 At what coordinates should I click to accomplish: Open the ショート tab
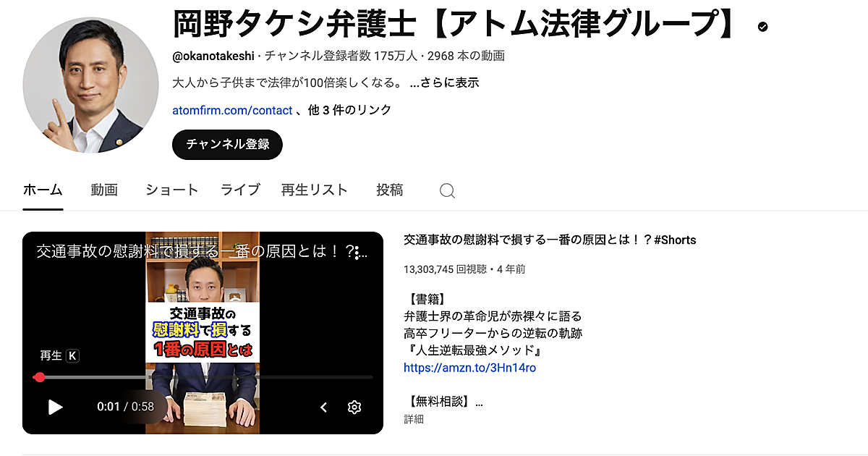tap(172, 190)
